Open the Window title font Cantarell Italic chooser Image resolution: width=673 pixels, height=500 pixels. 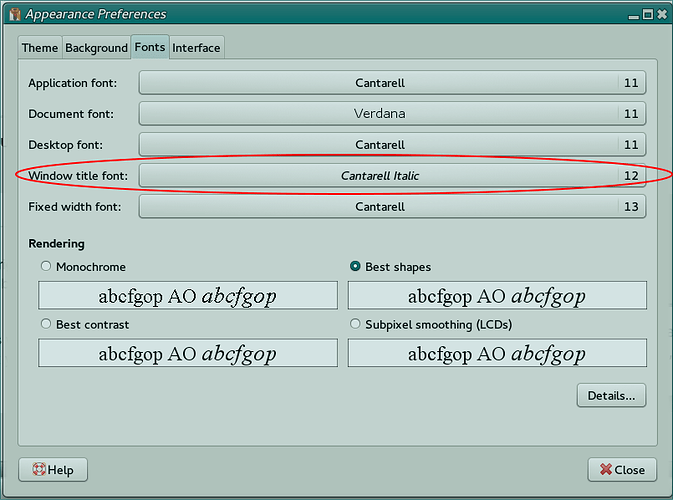click(x=392, y=176)
